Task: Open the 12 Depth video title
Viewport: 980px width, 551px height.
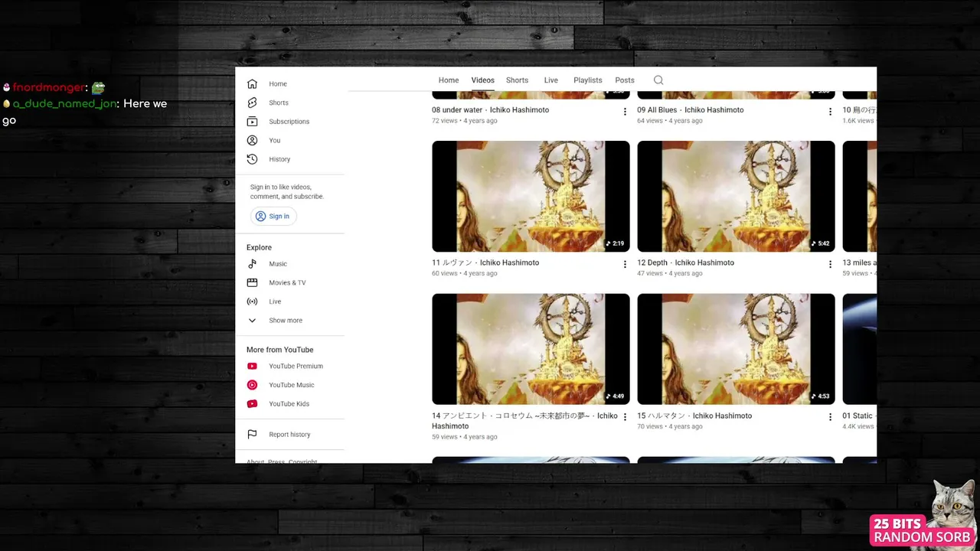Action: (x=685, y=262)
